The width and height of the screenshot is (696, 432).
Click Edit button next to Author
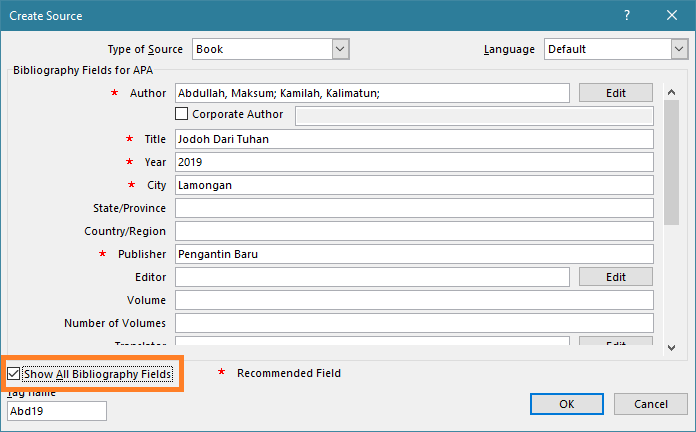[616, 93]
